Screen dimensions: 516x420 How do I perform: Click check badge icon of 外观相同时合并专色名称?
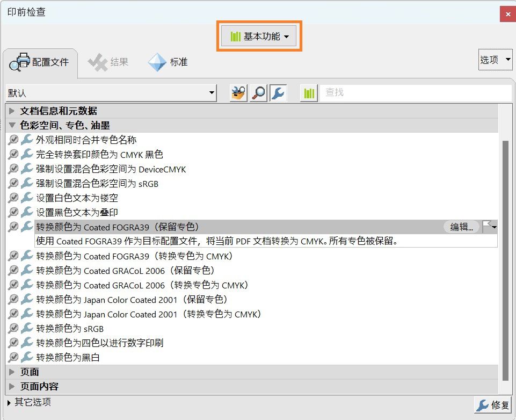pyautogui.click(x=13, y=140)
